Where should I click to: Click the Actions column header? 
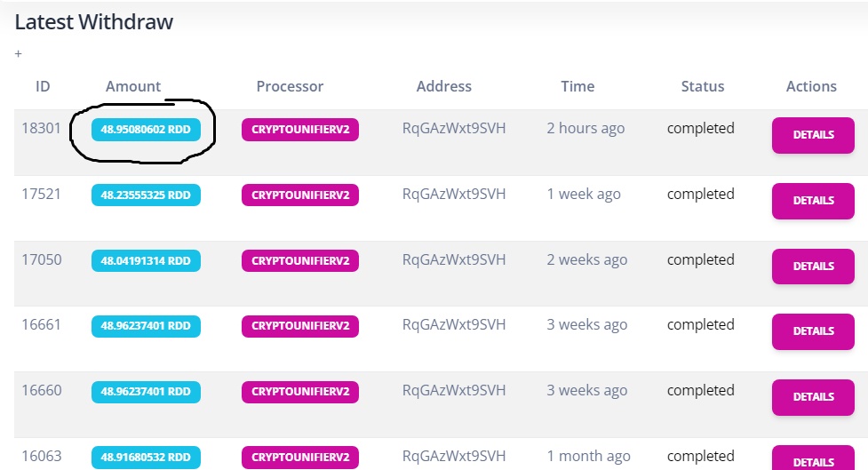[x=811, y=86]
